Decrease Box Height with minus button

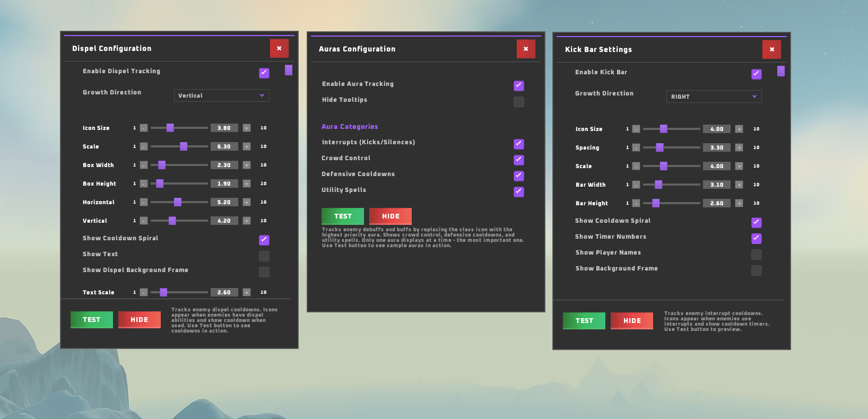(144, 184)
